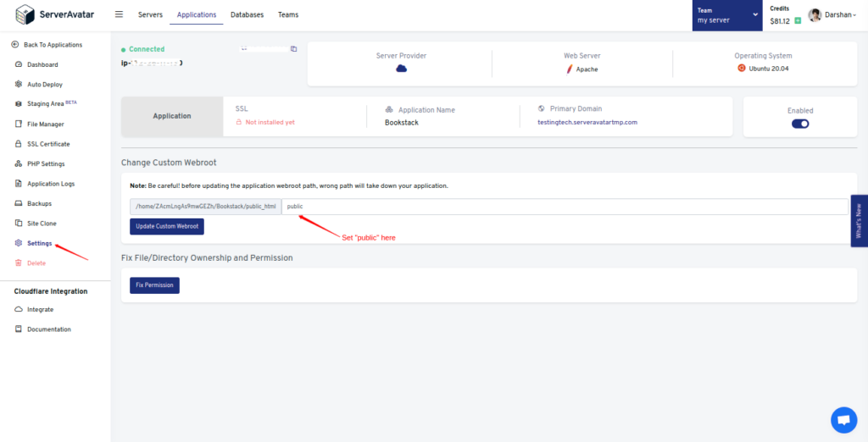Click the Staging Area icon
This screenshot has height=442, width=868.
(x=19, y=104)
